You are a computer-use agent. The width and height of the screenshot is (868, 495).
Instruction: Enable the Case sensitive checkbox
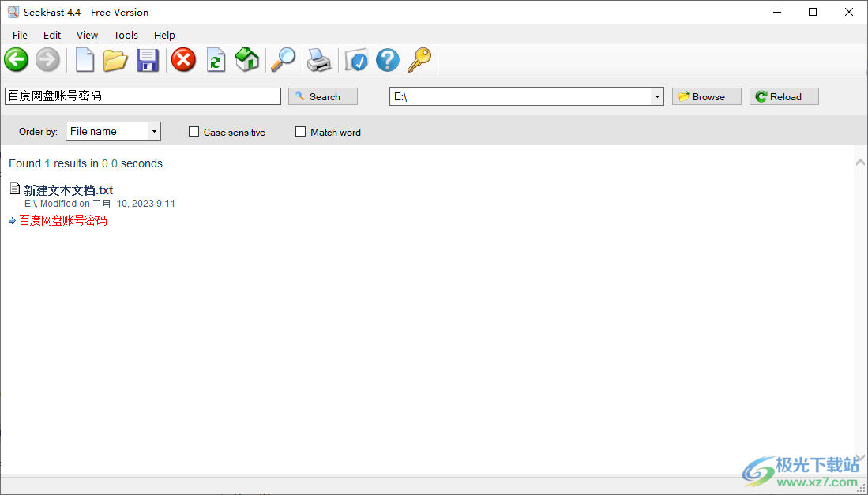[x=194, y=132]
